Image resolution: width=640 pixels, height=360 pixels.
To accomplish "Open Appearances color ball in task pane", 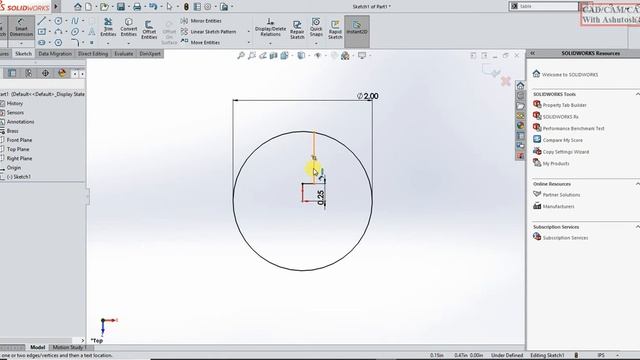I will click(x=520, y=125).
